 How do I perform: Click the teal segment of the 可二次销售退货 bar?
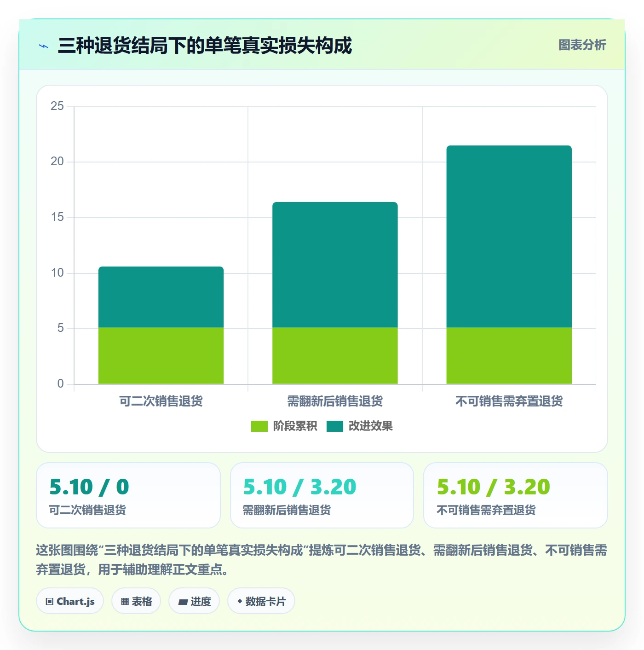(161, 297)
